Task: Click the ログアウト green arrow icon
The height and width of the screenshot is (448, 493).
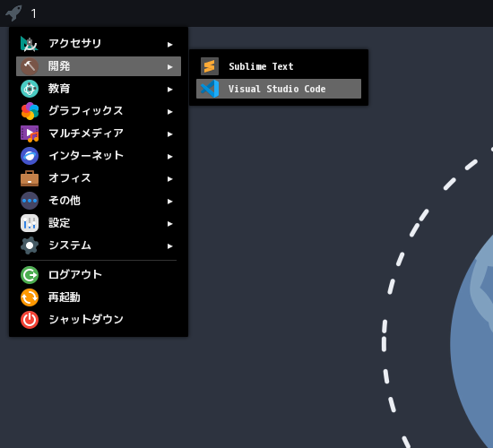Action: [x=30, y=275]
